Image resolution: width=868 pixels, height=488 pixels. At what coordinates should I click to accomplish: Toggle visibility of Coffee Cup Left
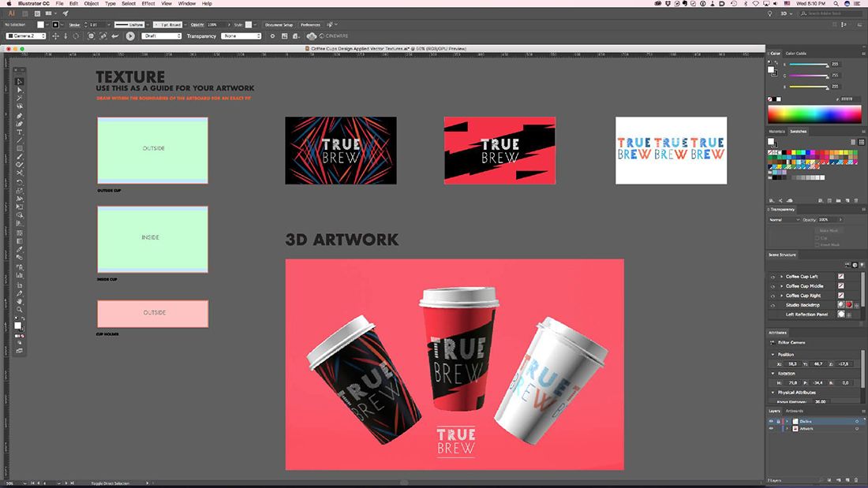pos(773,277)
